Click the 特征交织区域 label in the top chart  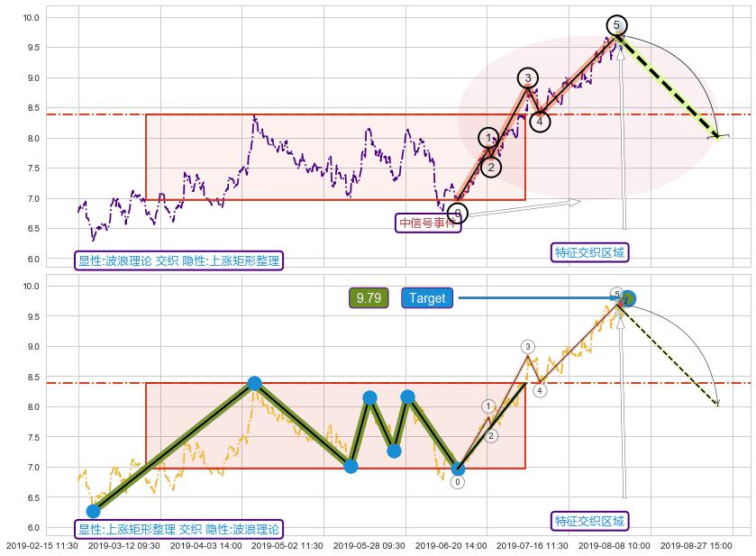point(589,252)
